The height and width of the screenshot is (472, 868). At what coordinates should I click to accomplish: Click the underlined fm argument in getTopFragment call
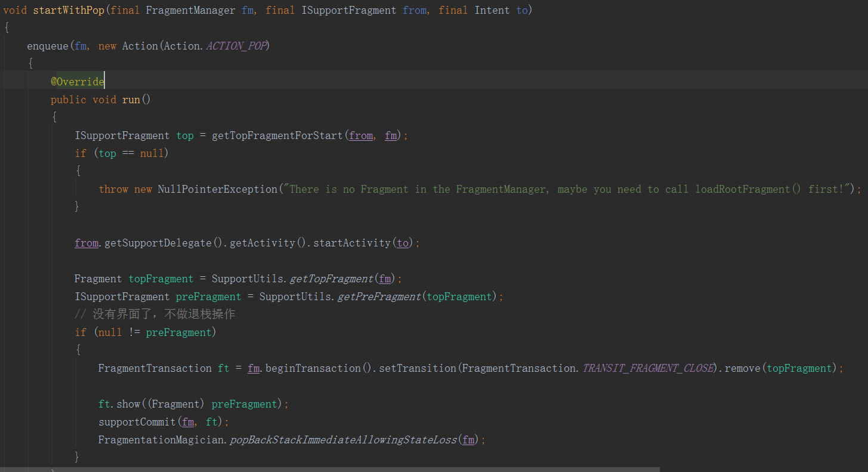pyautogui.click(x=384, y=278)
